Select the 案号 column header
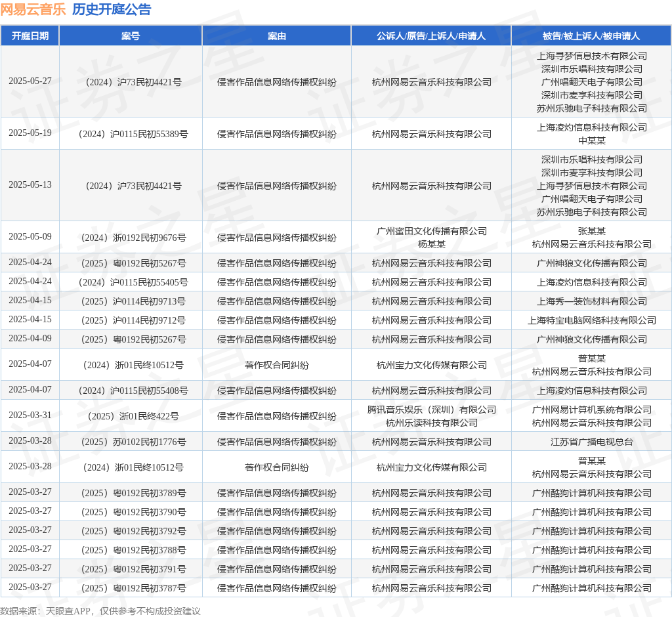The image size is (672, 617). coord(131,36)
